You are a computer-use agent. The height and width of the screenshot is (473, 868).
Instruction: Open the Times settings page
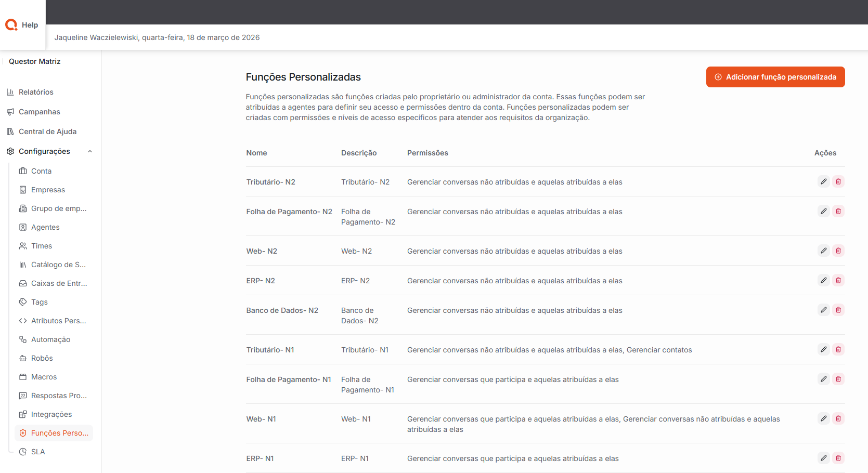tap(42, 246)
